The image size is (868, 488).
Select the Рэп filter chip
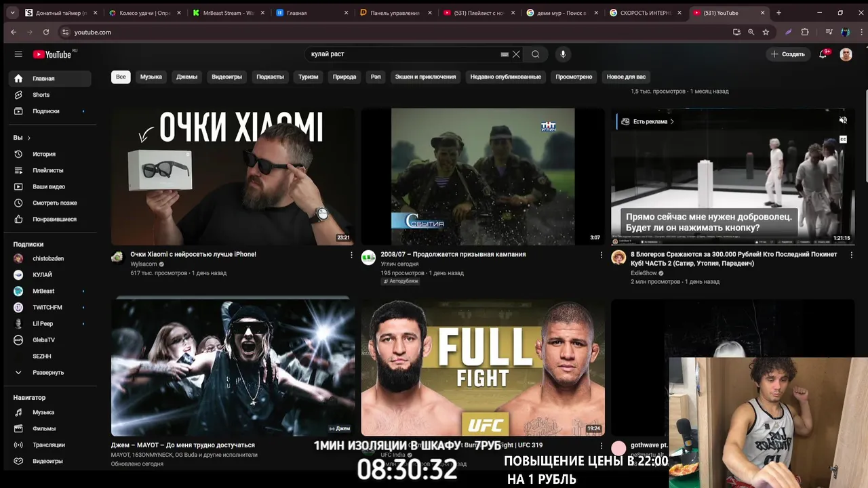pyautogui.click(x=376, y=77)
